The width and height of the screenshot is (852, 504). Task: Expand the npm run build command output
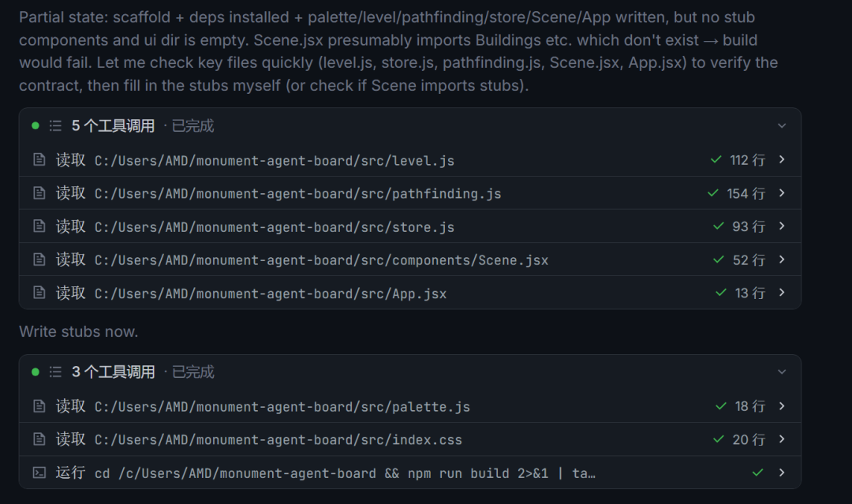tap(782, 472)
